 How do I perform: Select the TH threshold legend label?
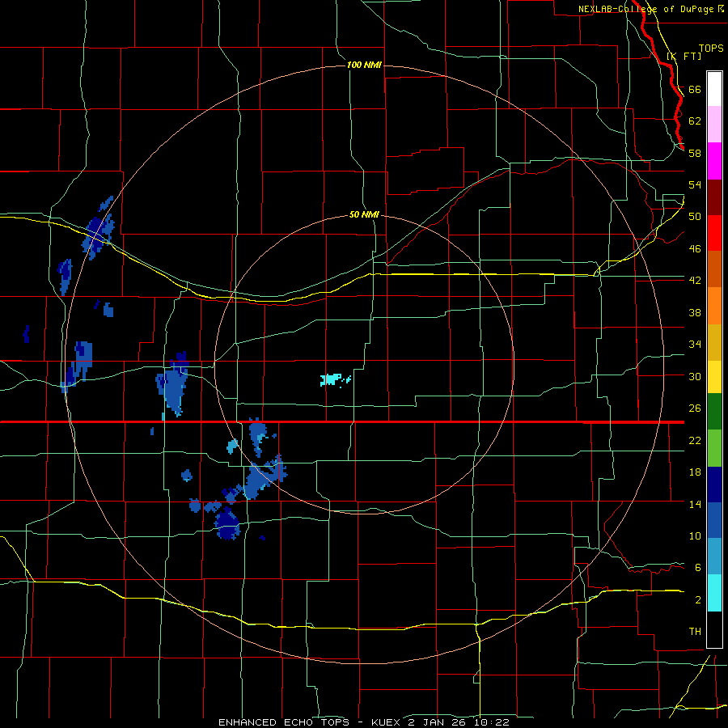point(695,632)
